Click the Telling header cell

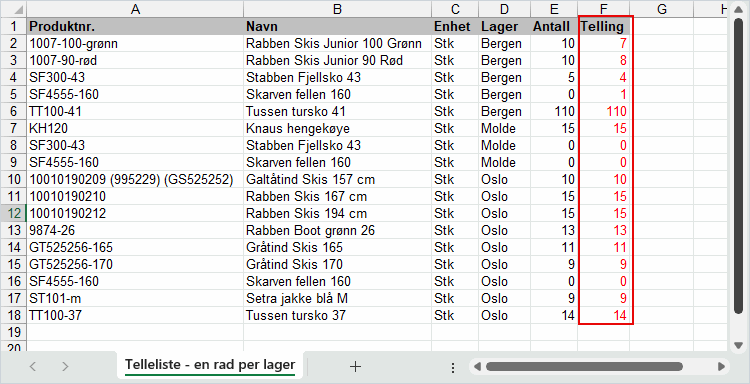pos(604,26)
